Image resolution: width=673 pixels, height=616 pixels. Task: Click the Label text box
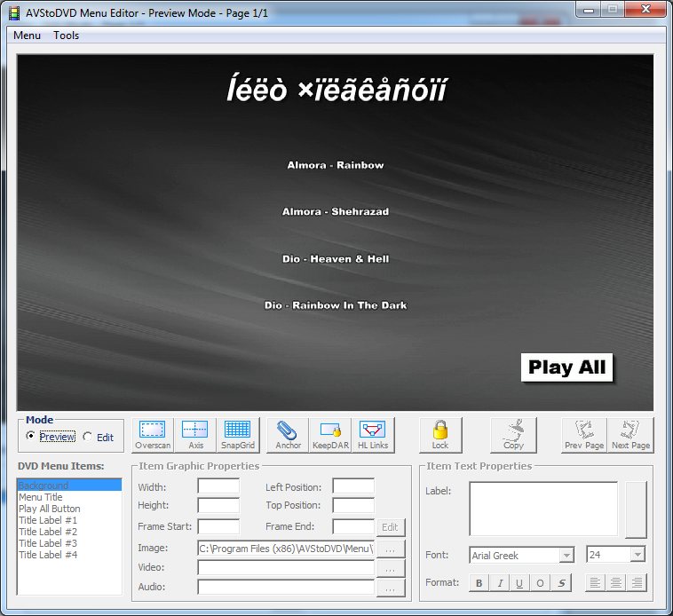pyautogui.click(x=543, y=509)
